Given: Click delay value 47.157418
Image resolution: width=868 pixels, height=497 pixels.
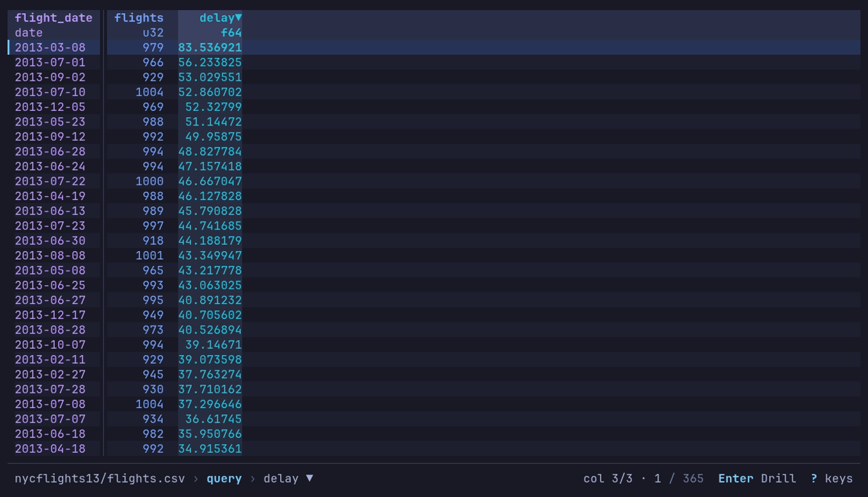Looking at the screenshot, I should tap(210, 167).
